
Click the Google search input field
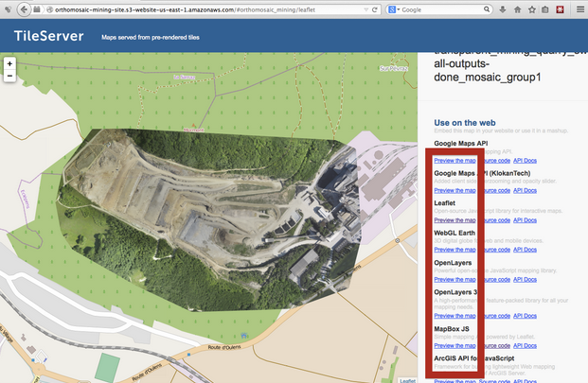coord(436,9)
